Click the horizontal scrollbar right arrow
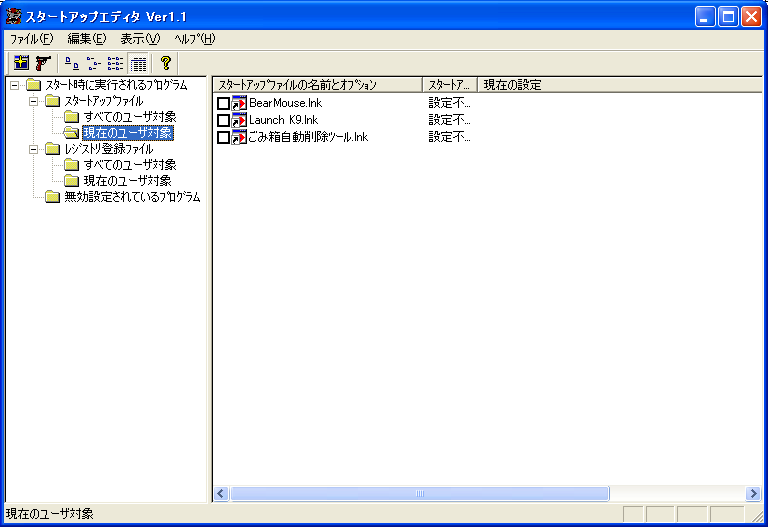Image resolution: width=768 pixels, height=527 pixels. pos(753,494)
